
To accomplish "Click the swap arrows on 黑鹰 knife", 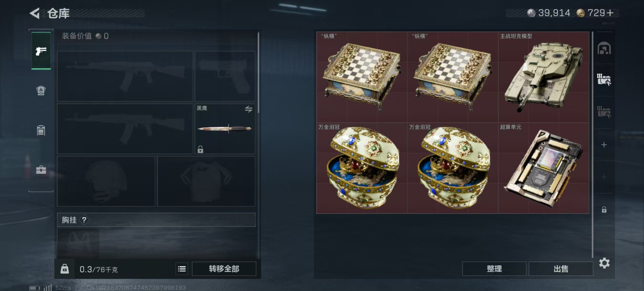I will point(249,109).
